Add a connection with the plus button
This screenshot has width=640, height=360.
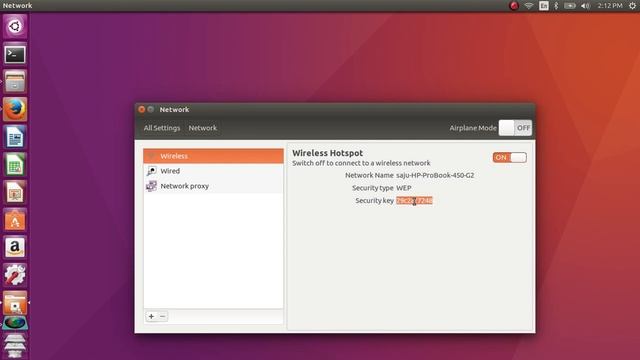click(151, 316)
